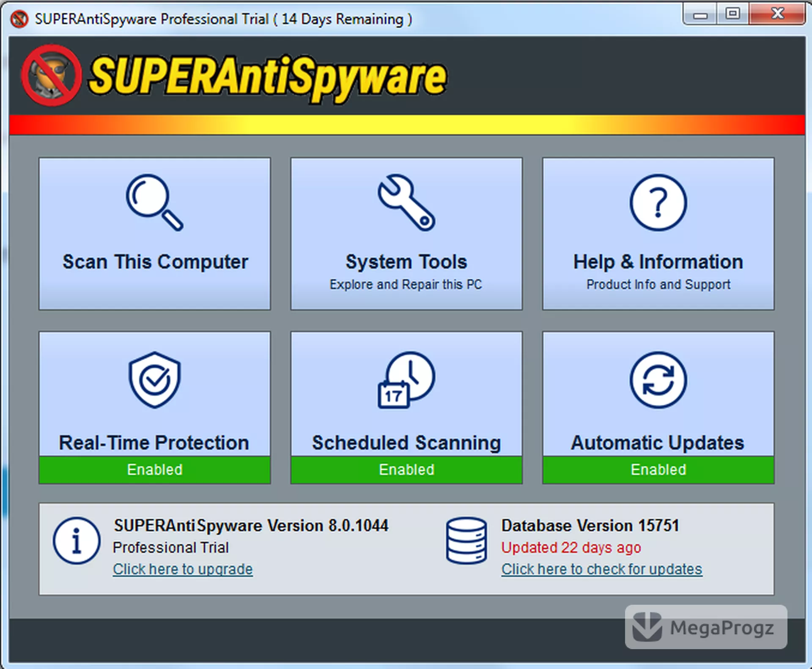Viewport: 812px width, 669px height.
Task: Maximize the SUPERAntiSpyware window
Action: pos(733,14)
